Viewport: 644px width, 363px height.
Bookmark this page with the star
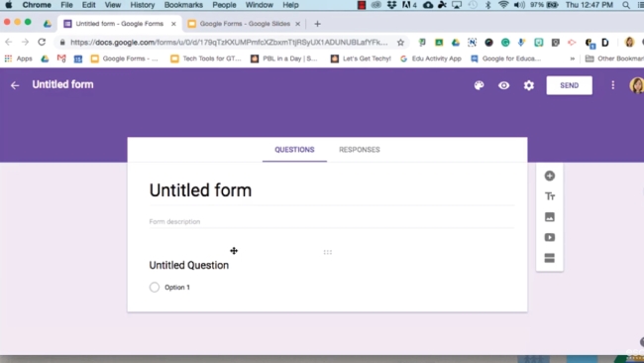[x=400, y=43]
